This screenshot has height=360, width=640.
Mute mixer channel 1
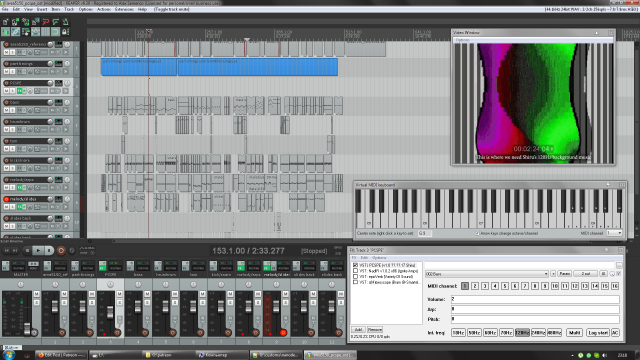[x=64, y=294]
